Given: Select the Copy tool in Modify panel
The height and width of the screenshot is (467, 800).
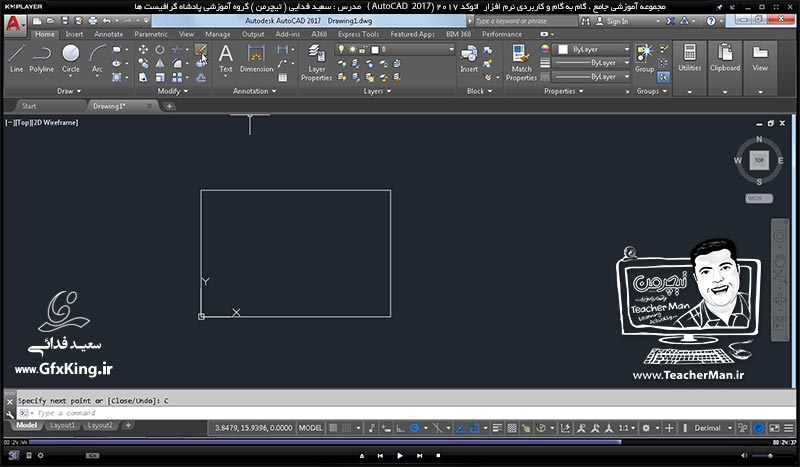Looking at the screenshot, I should 143,63.
